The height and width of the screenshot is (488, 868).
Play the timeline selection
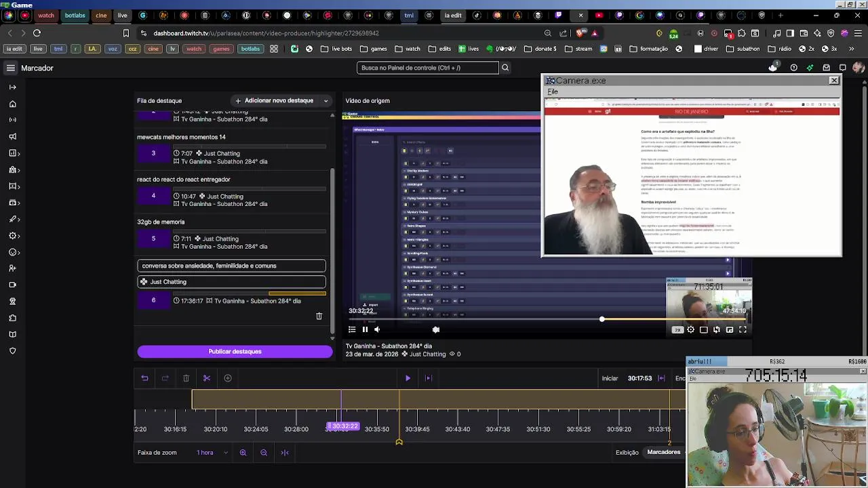408,378
